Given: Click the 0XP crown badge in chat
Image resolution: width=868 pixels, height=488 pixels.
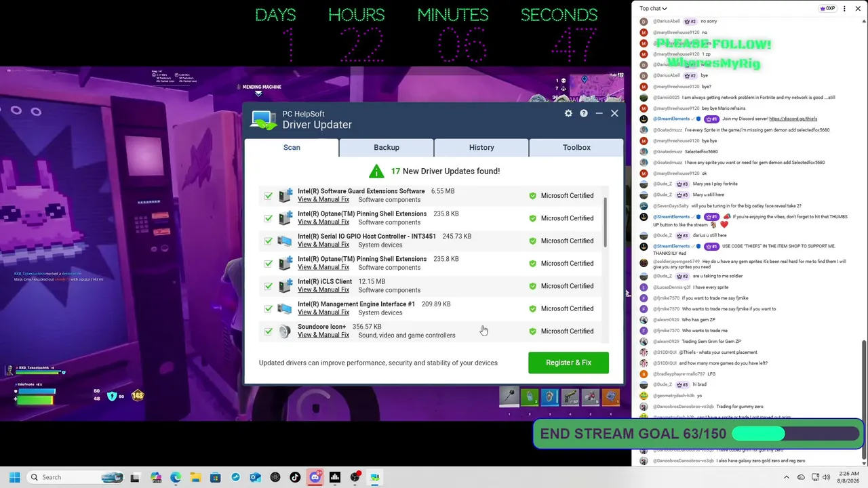Looking at the screenshot, I should (x=827, y=8).
